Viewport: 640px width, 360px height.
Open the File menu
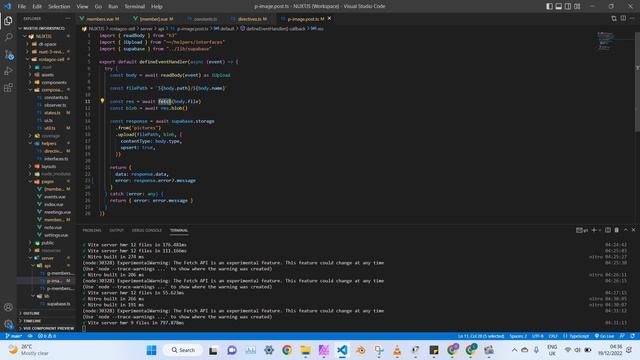[x=22, y=7]
